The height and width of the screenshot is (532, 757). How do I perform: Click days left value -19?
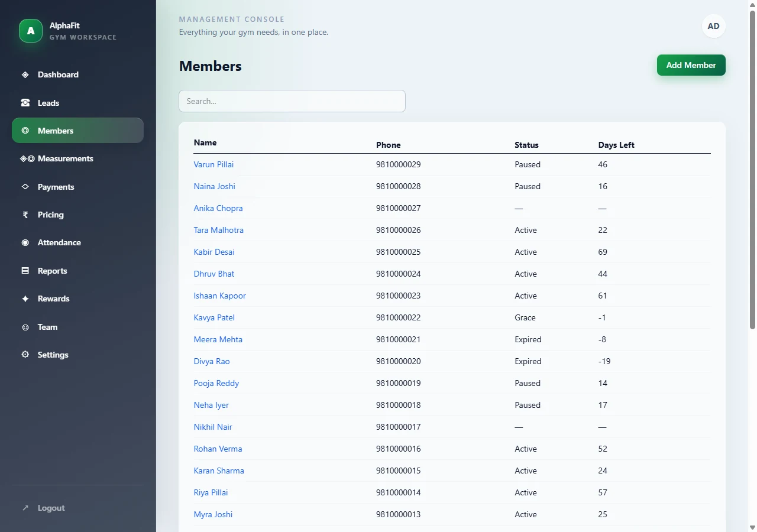[x=604, y=361]
